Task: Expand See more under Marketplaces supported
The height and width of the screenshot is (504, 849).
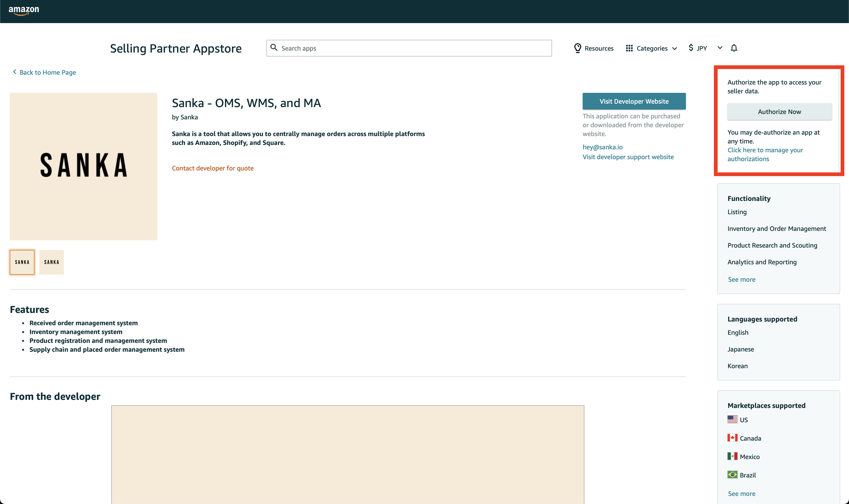Action: coord(741,493)
